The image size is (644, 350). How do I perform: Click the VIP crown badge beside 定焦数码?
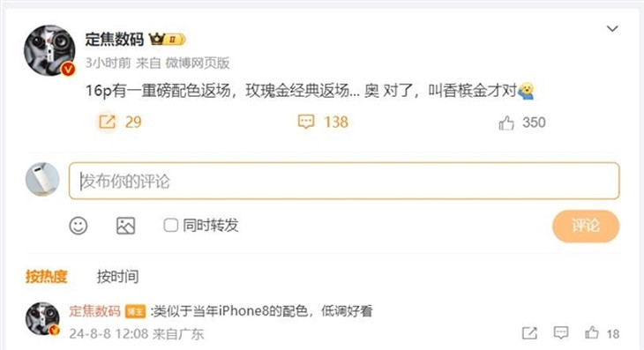tap(167, 40)
